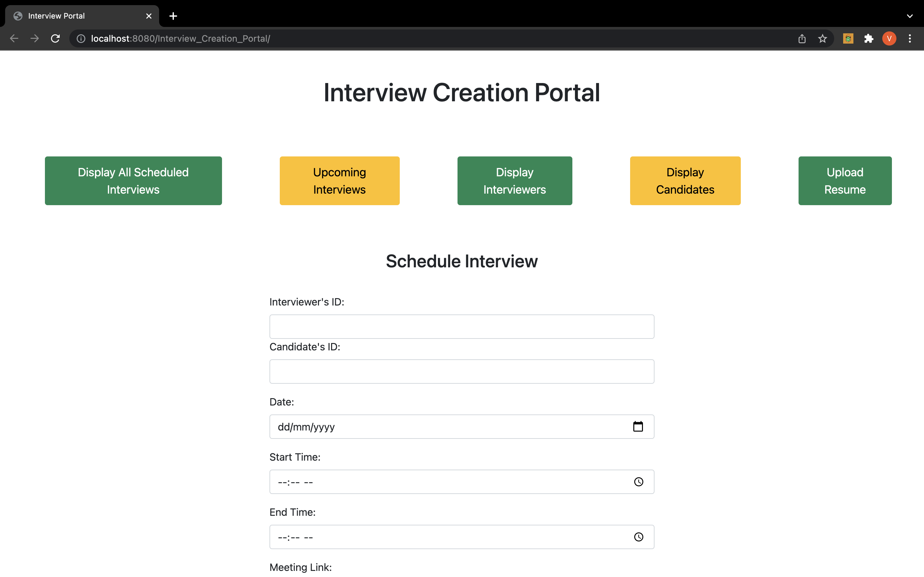Viewport: 924px width, 577px height.
Task: Open the date picker calendar icon
Action: 638,426
